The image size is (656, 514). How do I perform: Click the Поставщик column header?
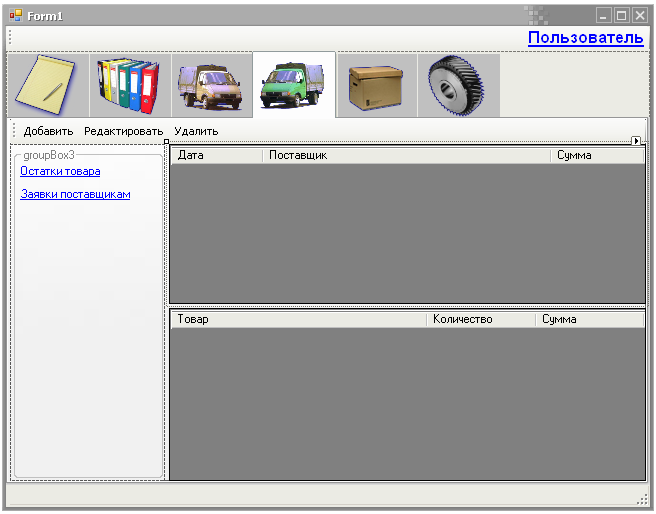tap(406, 155)
